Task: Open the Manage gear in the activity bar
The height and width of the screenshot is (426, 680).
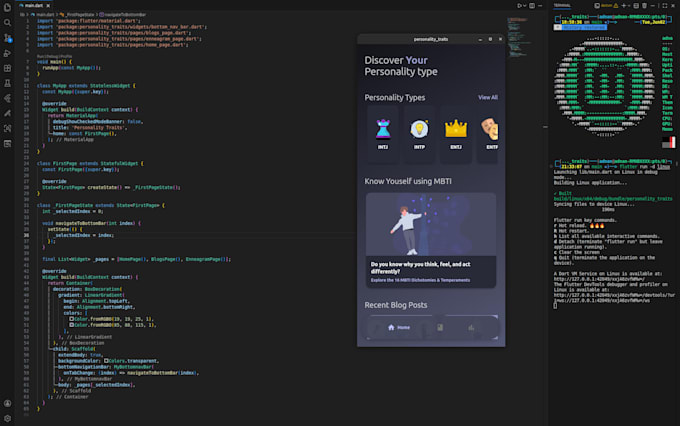Action: tap(7, 419)
